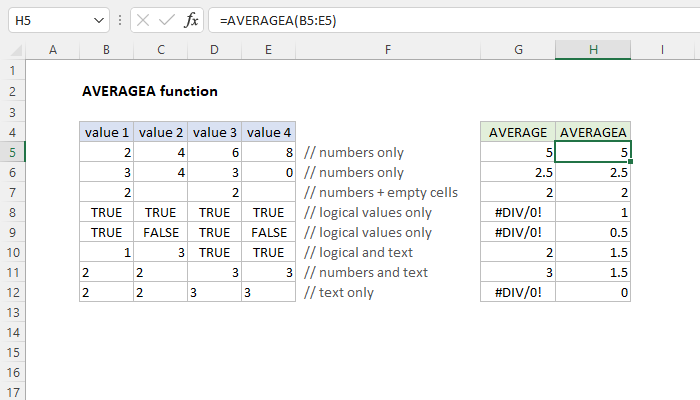
Task: Select cell C9 containing FALSE
Action: [161, 233]
